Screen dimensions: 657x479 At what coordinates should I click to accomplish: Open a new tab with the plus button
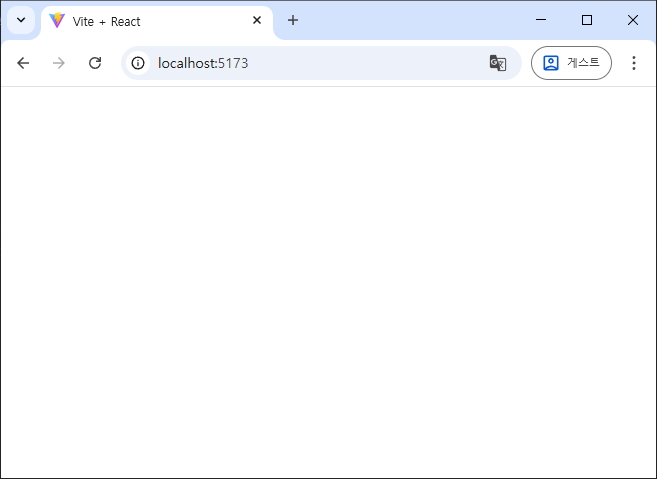point(293,20)
